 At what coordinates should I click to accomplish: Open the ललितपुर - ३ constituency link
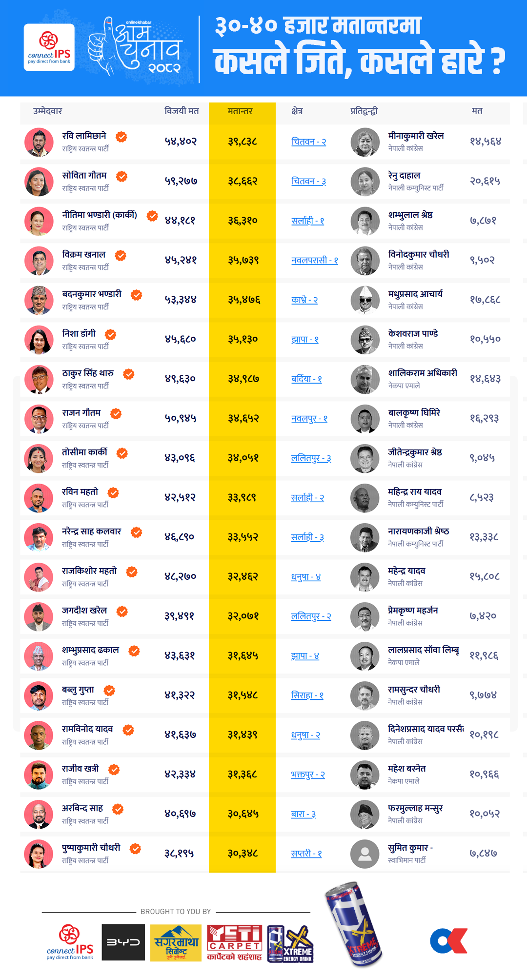point(311,458)
